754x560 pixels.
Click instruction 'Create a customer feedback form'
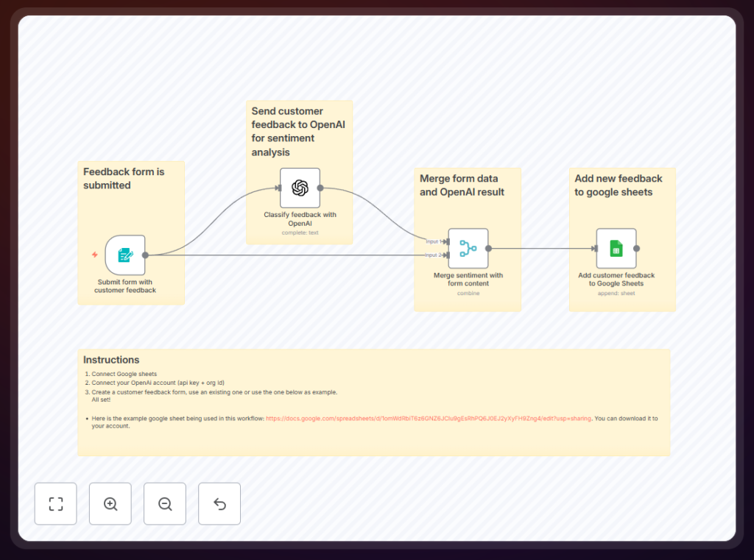pos(214,392)
